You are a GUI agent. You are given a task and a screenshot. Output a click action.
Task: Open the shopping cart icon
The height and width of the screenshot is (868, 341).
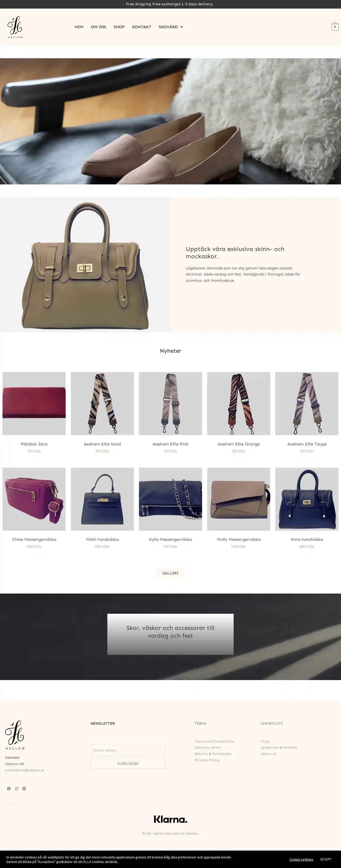[x=335, y=27]
